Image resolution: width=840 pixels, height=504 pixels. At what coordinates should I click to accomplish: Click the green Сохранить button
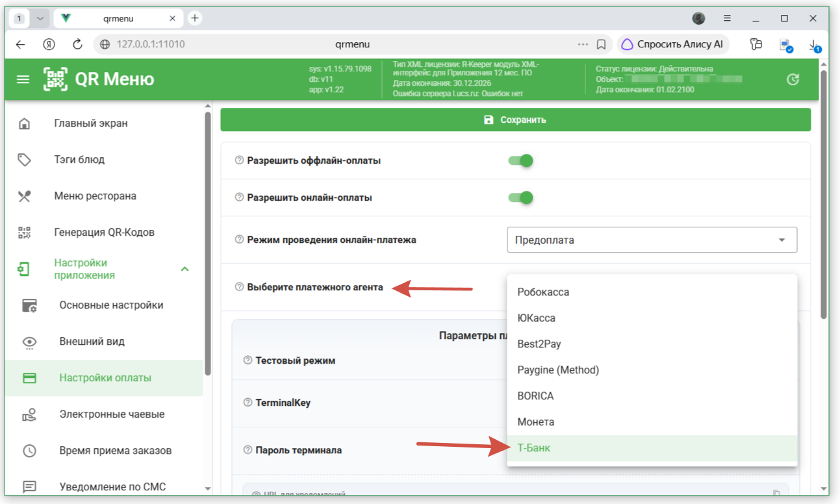(515, 120)
